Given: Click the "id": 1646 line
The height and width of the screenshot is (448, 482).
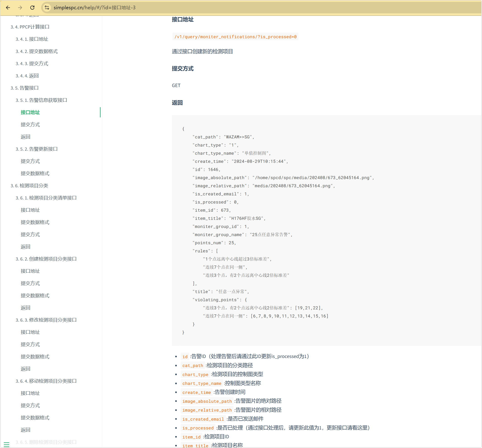Looking at the screenshot, I should [206, 170].
